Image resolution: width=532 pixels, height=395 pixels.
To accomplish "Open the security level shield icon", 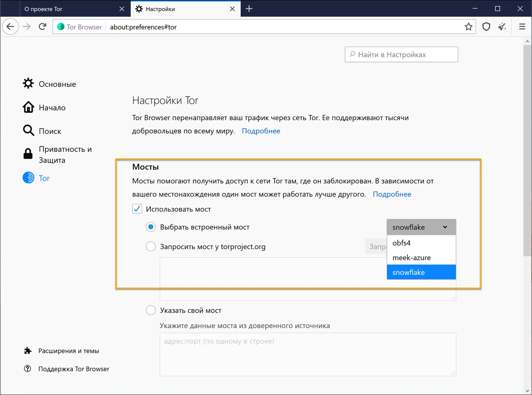I will [486, 27].
